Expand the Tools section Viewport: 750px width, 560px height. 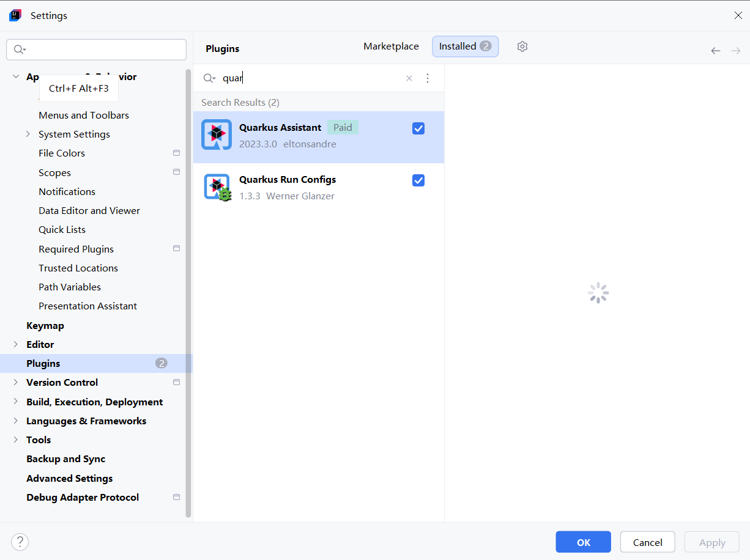coord(16,440)
